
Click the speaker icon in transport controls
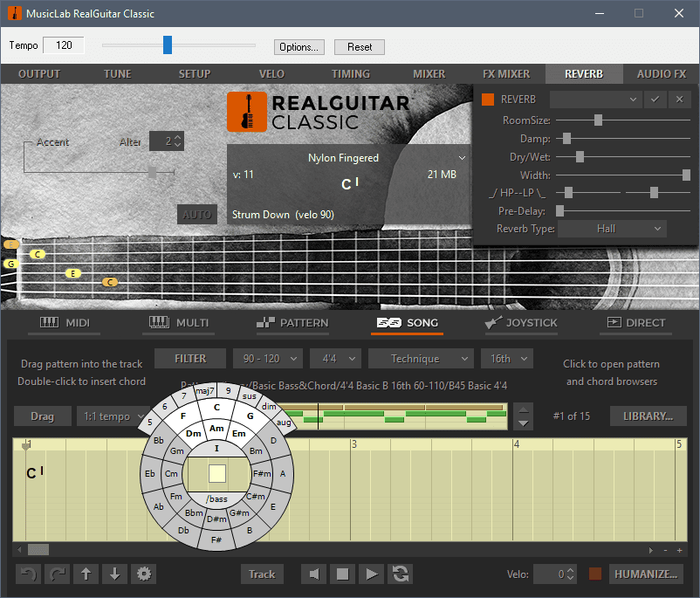(x=314, y=574)
